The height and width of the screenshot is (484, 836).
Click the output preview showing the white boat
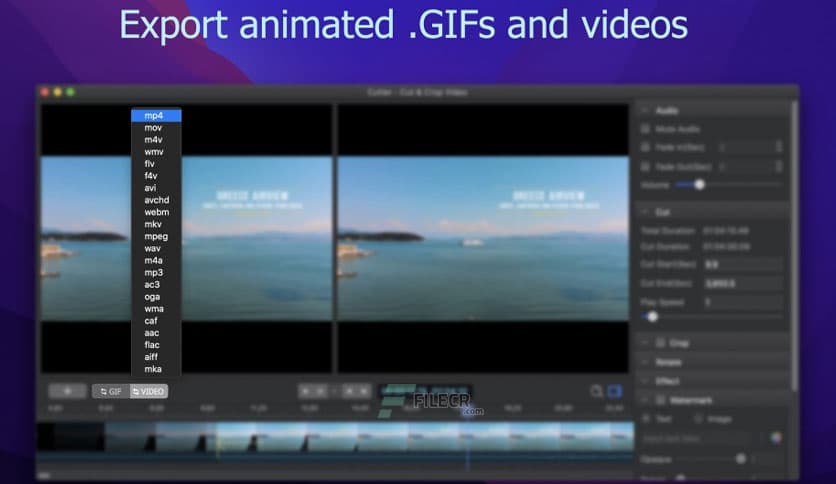(x=483, y=238)
